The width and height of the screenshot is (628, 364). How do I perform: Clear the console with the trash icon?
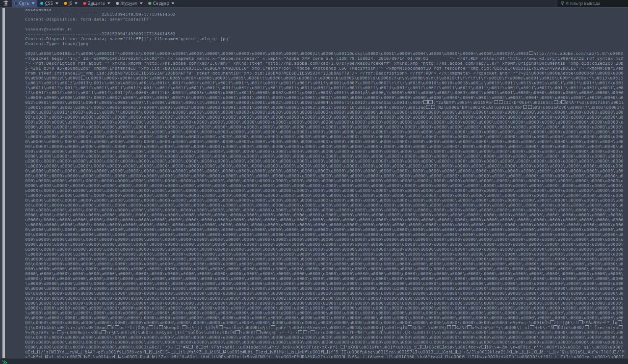click(x=6, y=3)
